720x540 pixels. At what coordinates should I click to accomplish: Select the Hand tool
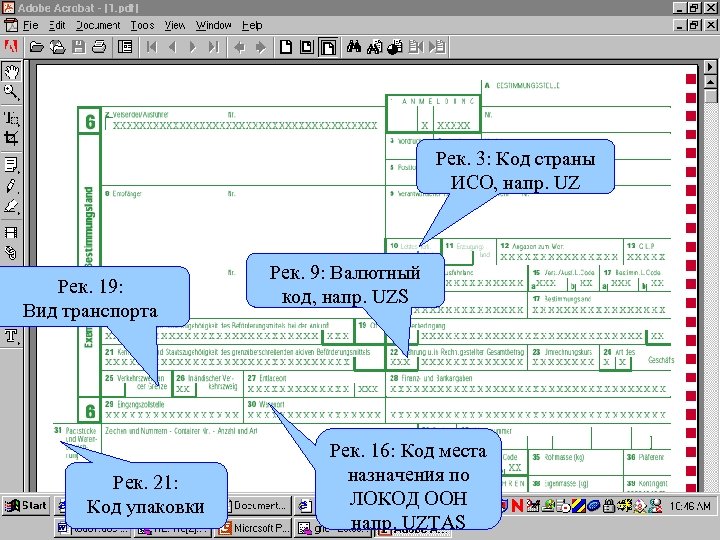click(x=11, y=72)
